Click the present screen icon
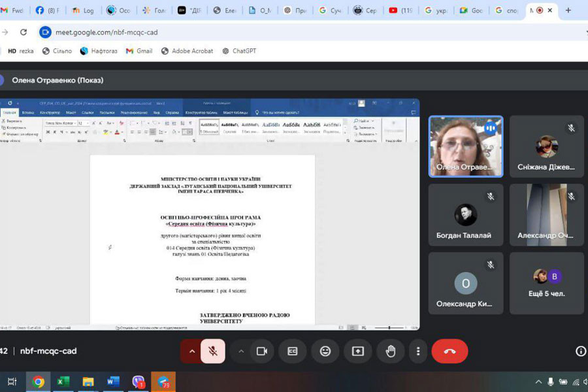Screen dimensions: 588x392 tap(357, 351)
